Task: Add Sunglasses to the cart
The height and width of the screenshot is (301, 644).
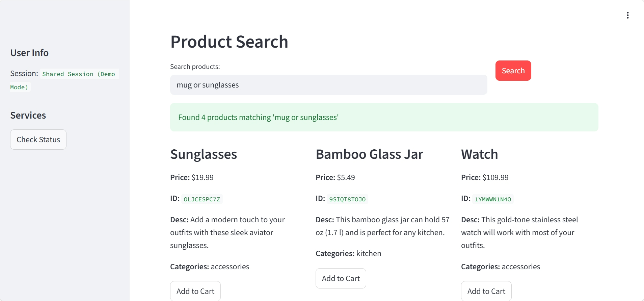Action: (x=195, y=291)
